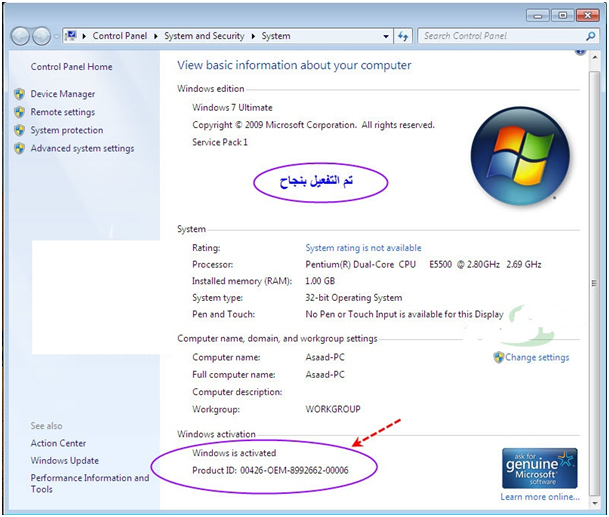The width and height of the screenshot is (609, 517).
Task: Open Device Manager link
Action: pyautogui.click(x=63, y=94)
